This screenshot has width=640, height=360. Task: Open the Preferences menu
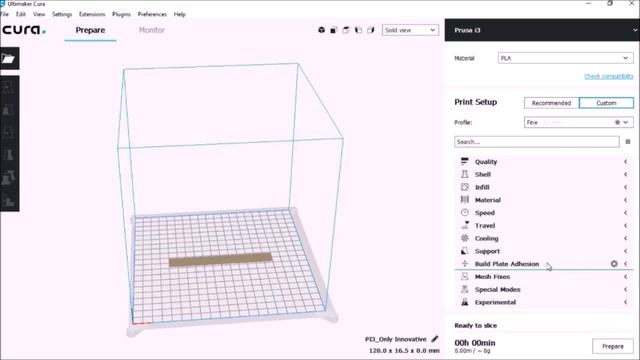click(152, 14)
